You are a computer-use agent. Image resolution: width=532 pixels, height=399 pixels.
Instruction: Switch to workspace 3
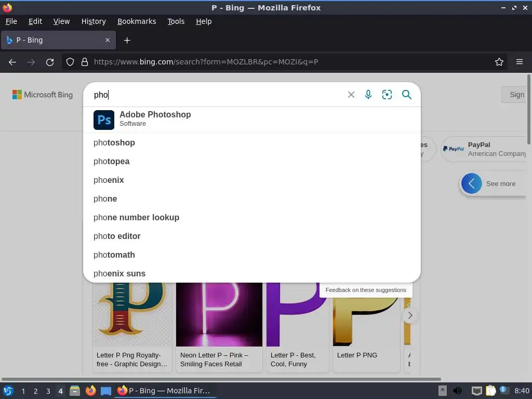[48, 391]
